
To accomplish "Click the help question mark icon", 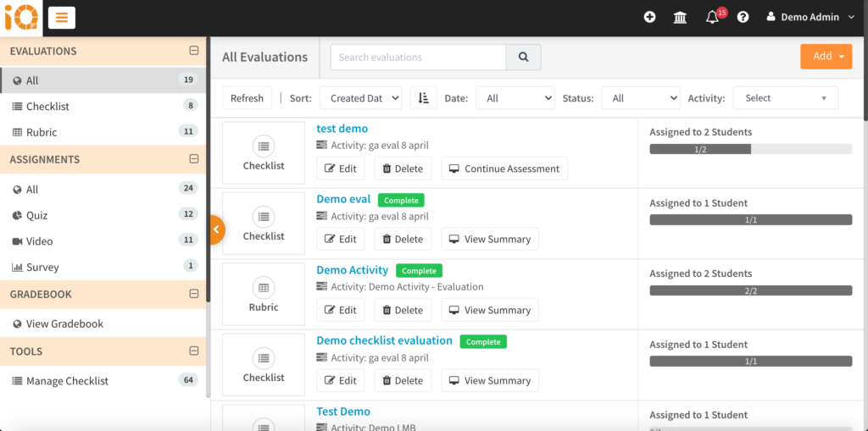I will pyautogui.click(x=743, y=17).
